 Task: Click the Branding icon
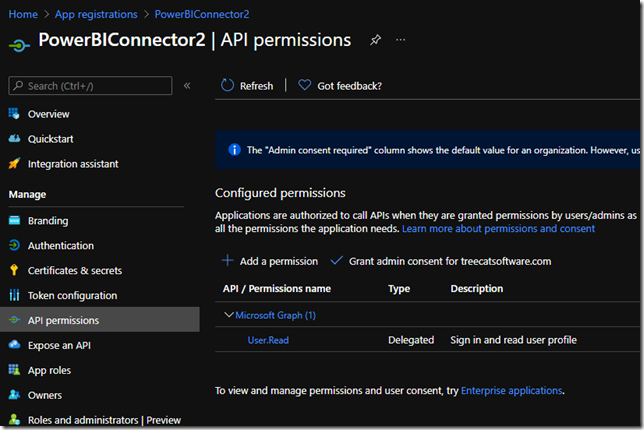pos(14,221)
